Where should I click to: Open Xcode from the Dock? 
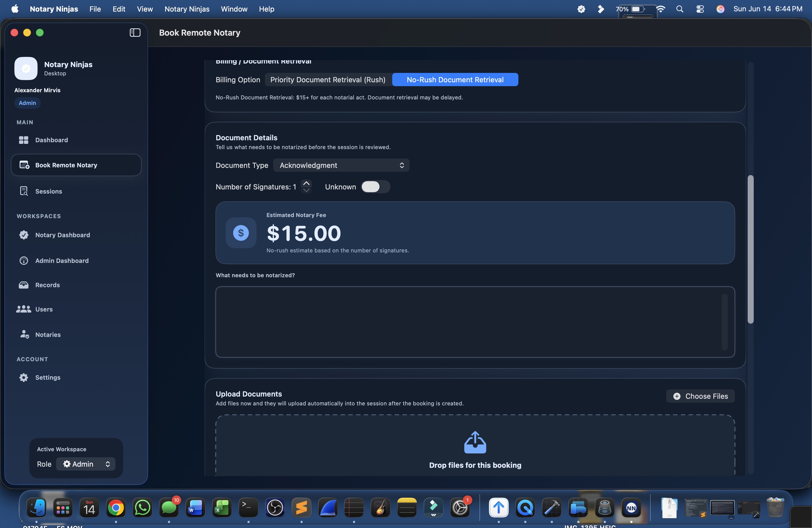552,508
